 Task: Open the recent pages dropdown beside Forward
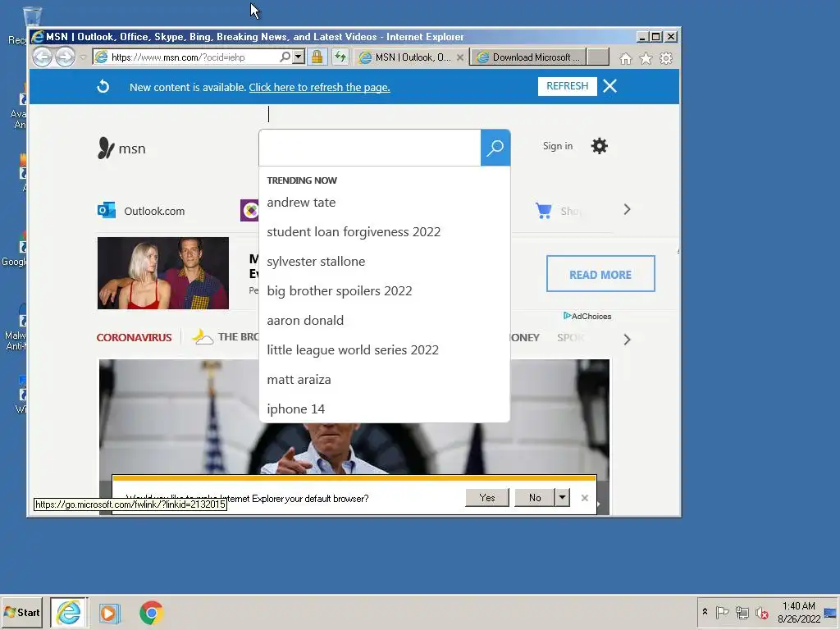pyautogui.click(x=83, y=57)
